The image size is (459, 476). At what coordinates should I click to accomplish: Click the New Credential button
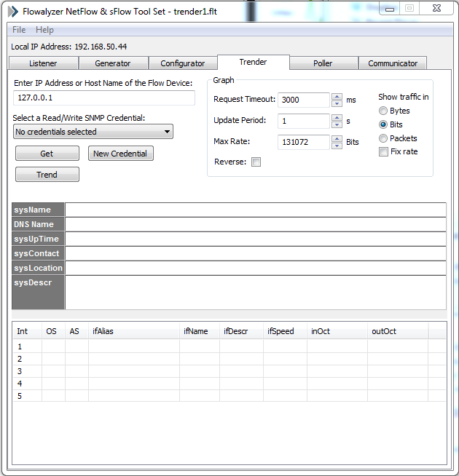121,154
